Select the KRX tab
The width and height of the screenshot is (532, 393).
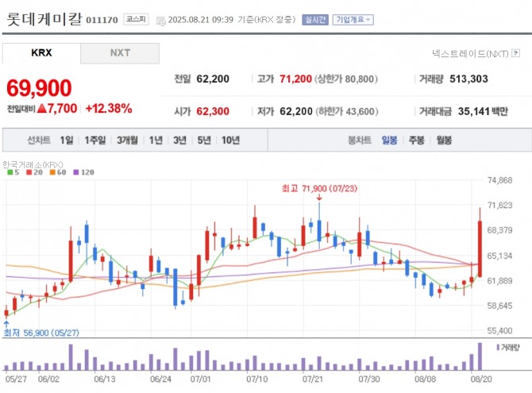tap(41, 53)
